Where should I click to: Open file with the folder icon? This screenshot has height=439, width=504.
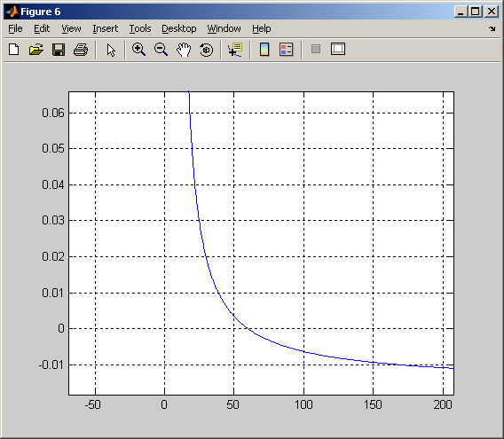pyautogui.click(x=36, y=50)
